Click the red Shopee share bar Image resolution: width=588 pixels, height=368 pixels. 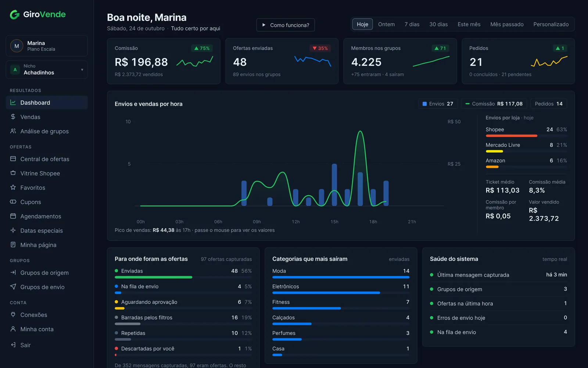tap(511, 136)
